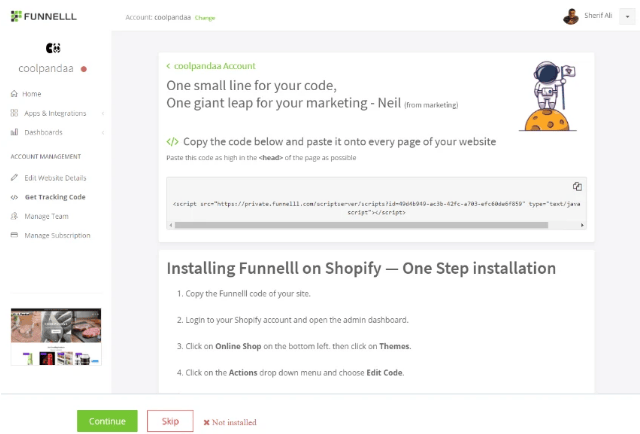This screenshot has width=640, height=434.
Task: Open Dashboards menu item
Action: [43, 132]
